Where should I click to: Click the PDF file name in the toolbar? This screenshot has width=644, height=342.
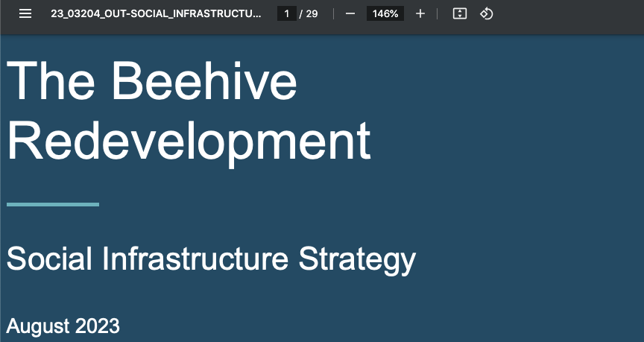[156, 14]
